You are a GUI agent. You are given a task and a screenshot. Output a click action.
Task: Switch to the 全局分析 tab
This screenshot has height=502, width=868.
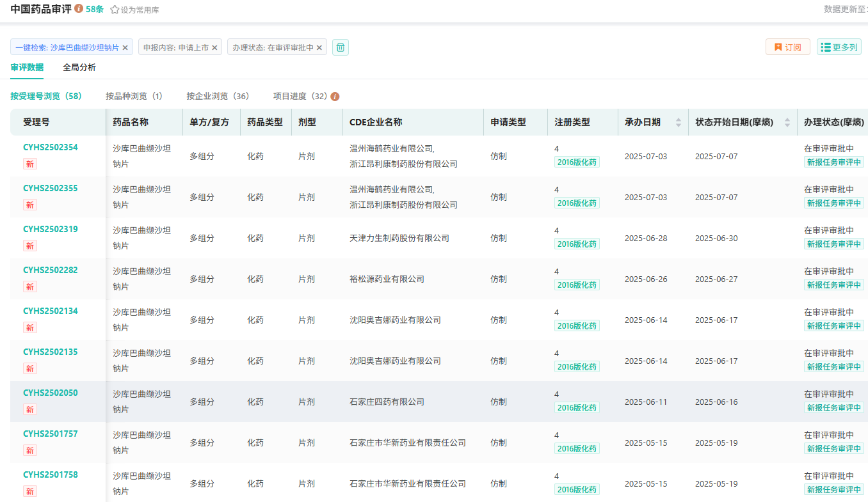pos(79,67)
